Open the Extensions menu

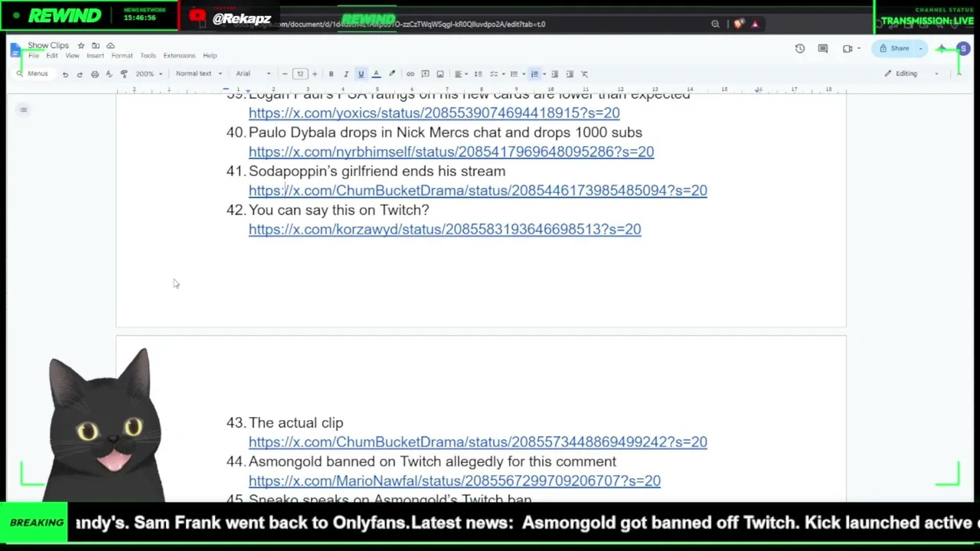(x=179, y=56)
